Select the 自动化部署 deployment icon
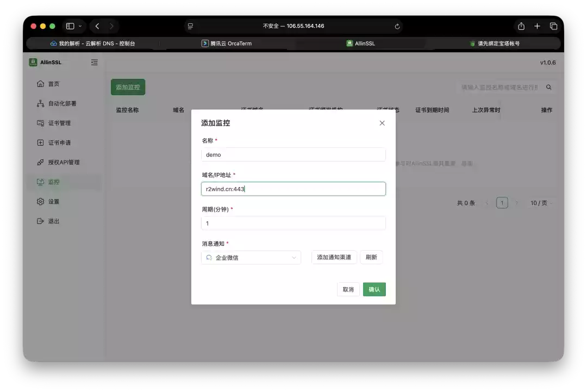 pos(41,103)
